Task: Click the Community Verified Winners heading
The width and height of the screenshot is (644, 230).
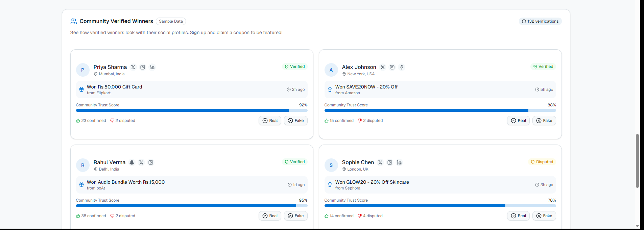Action: (116, 21)
